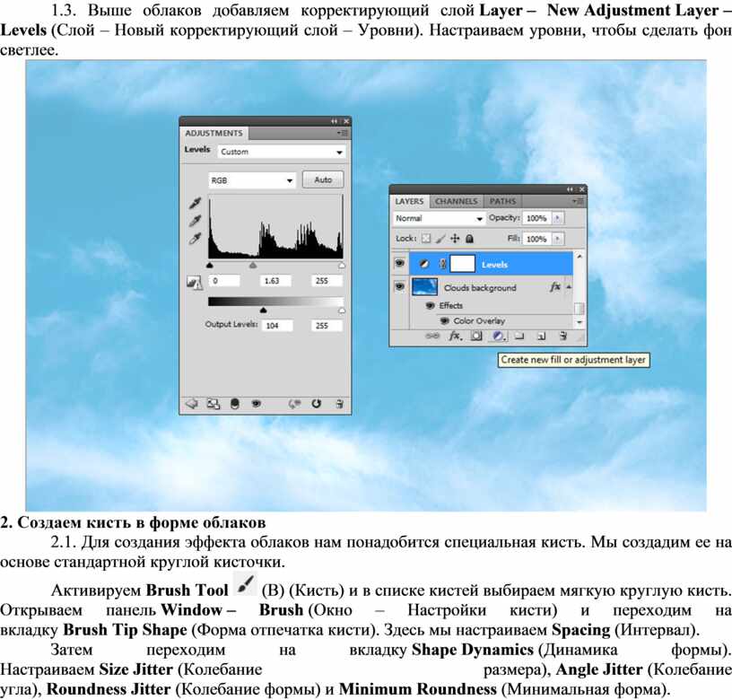This screenshot has width=732, height=700.
Task: Select the Layers tab
Action: 409,201
